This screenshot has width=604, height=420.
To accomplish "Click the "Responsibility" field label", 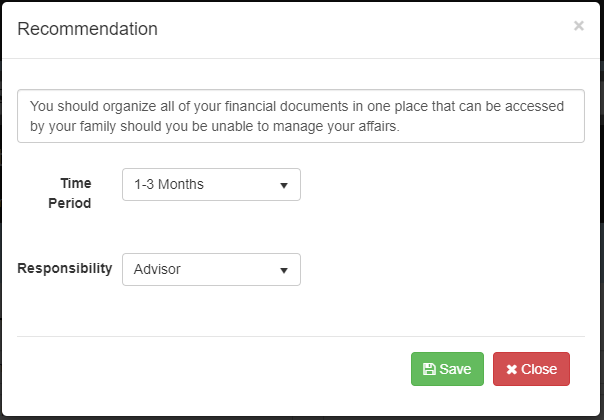I will click(65, 269).
